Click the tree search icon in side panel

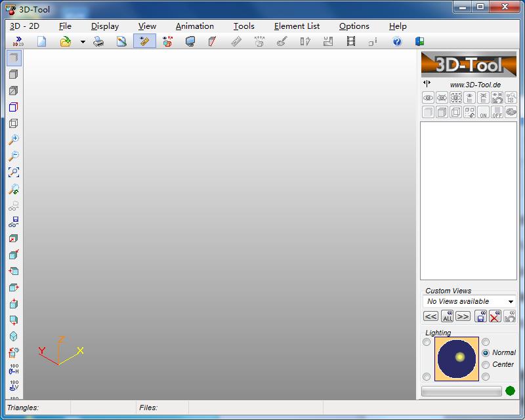click(x=511, y=98)
